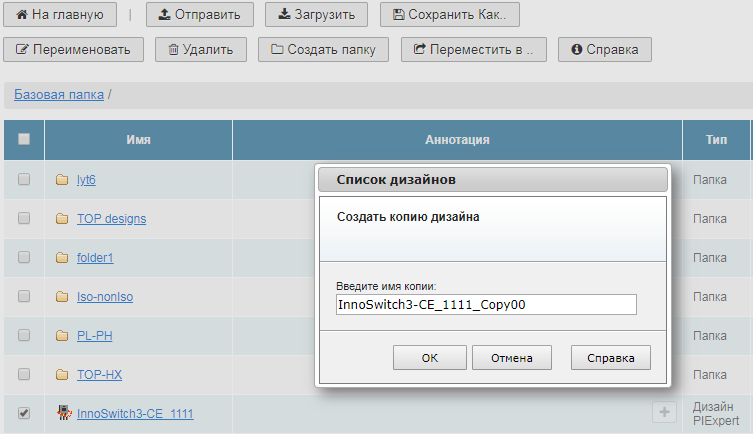Navigate to Базовая папка breadcrumb link

click(59, 95)
